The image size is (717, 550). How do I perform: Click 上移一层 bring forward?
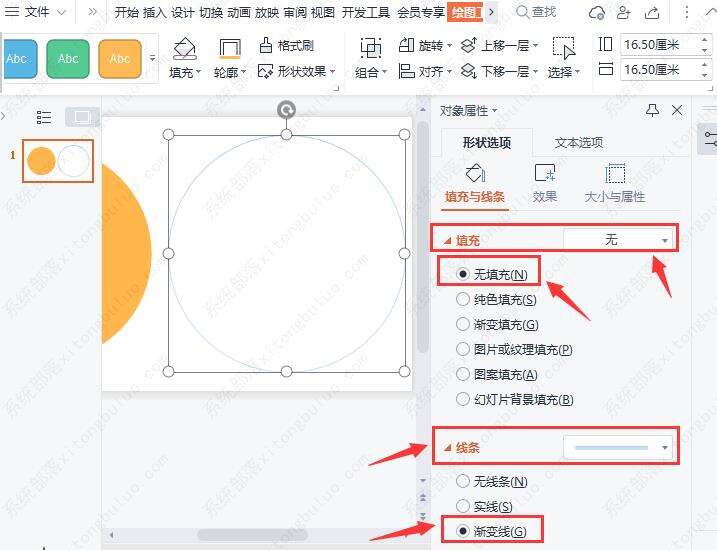coord(499,45)
